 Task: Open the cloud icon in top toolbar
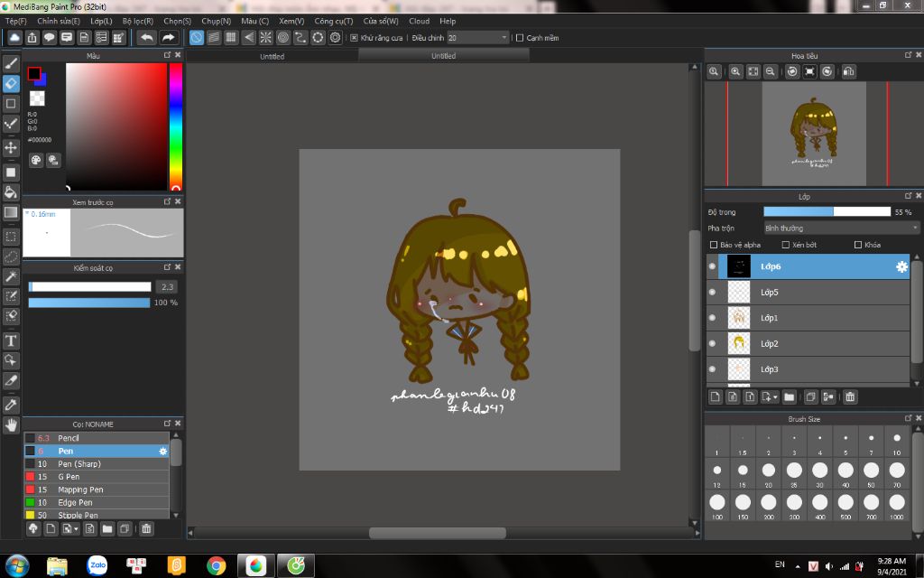point(14,38)
